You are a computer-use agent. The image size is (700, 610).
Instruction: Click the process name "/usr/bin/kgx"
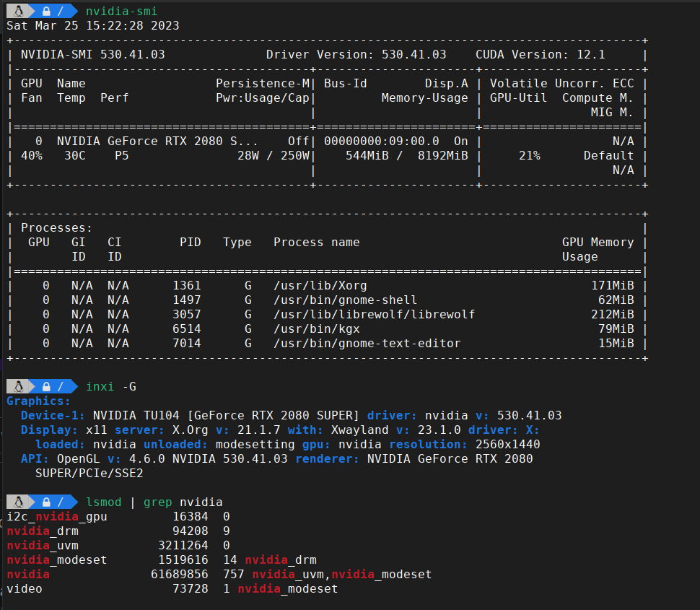click(x=317, y=328)
